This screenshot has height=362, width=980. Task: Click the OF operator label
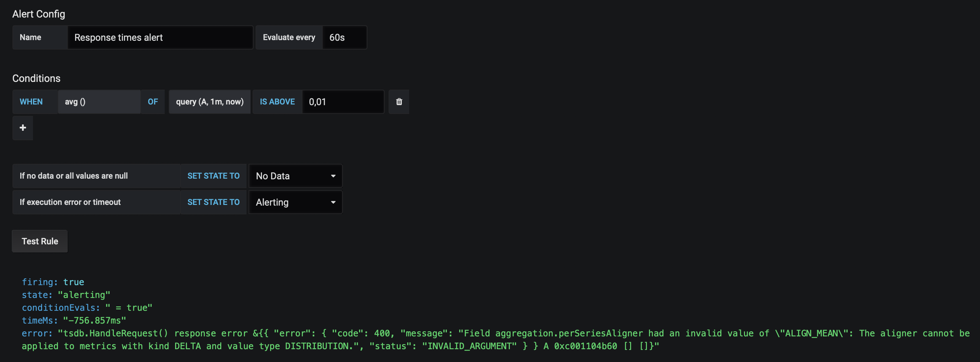(x=153, y=102)
